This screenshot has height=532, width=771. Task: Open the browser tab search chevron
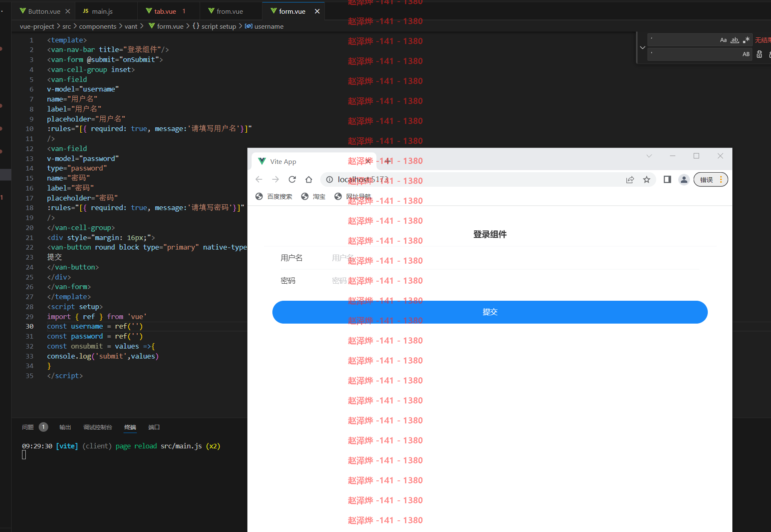[649, 156]
